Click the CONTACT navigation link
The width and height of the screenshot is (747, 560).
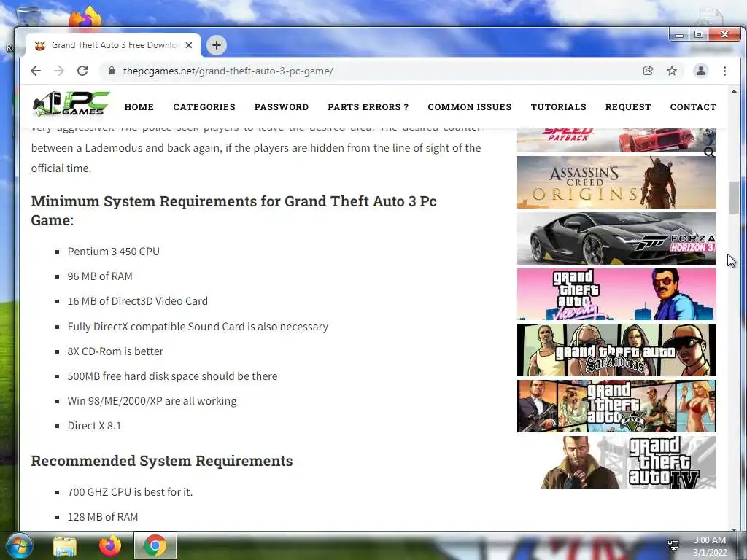click(693, 107)
